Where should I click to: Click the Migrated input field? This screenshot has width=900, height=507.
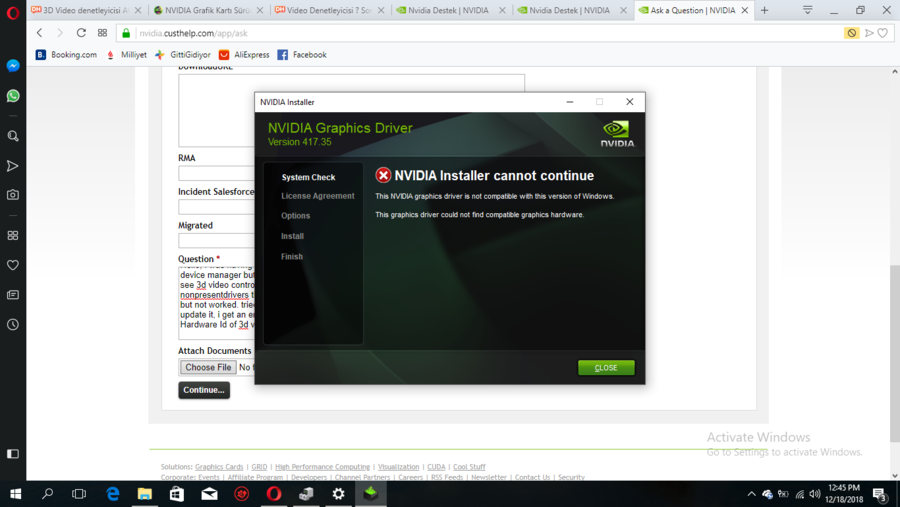click(x=216, y=241)
